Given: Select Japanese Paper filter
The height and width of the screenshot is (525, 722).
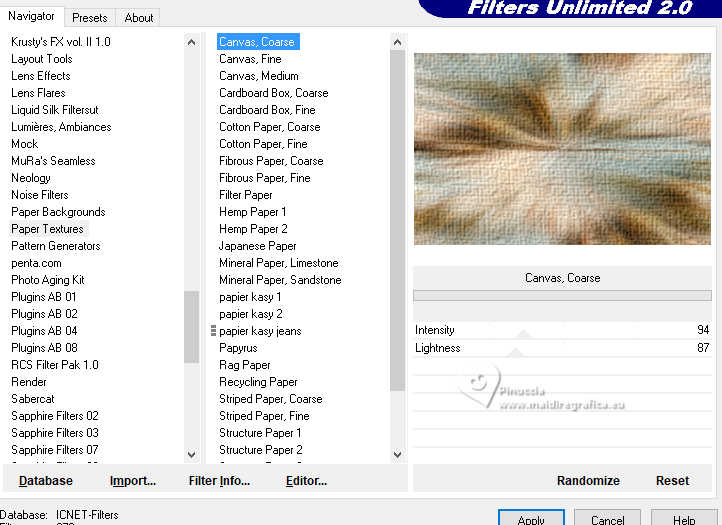Looking at the screenshot, I should coord(257,246).
